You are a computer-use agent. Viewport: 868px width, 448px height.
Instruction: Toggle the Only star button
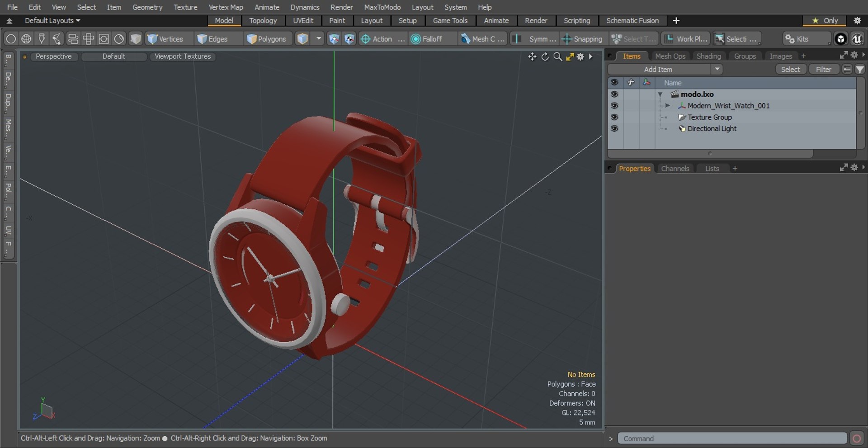825,20
